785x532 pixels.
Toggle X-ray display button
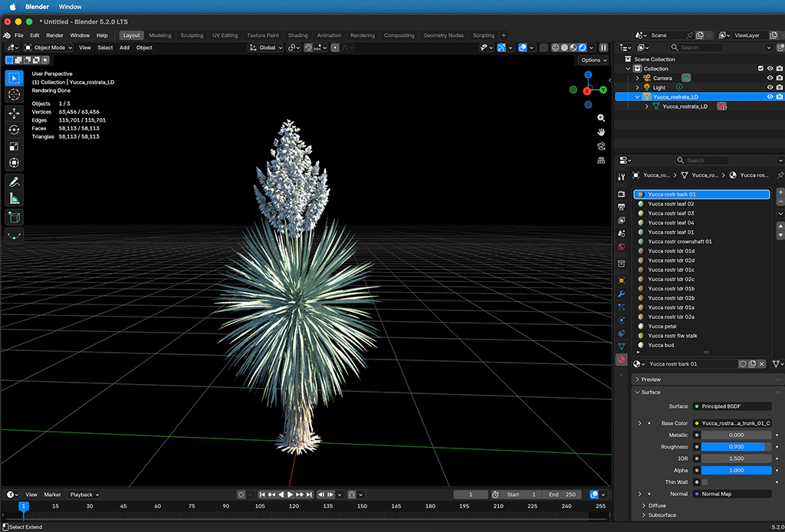544,48
